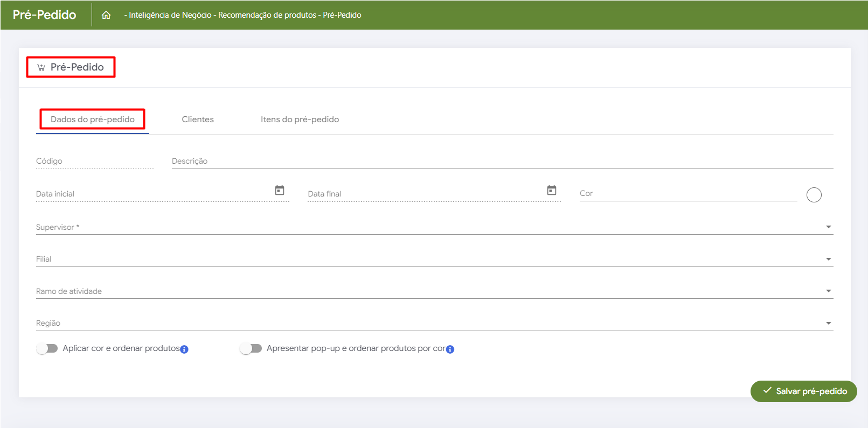This screenshot has height=428, width=868.
Task: Click the Salvar pré-pedido button
Action: (x=803, y=391)
